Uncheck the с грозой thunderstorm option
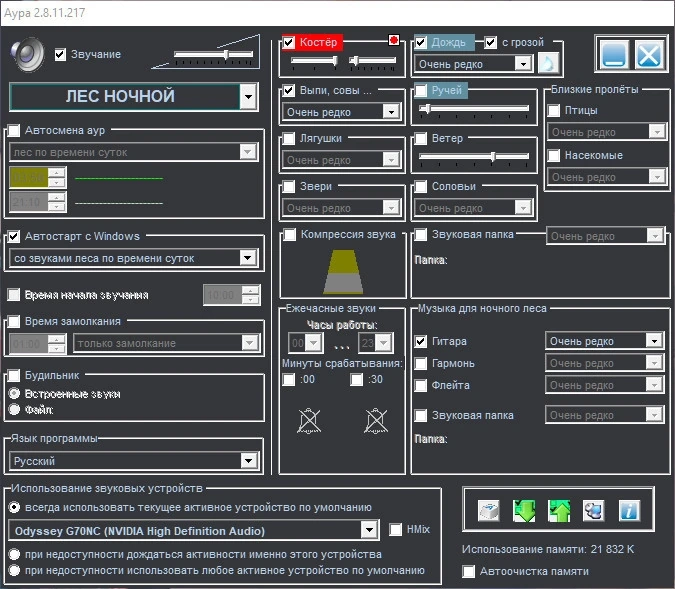This screenshot has height=589, width=675. pyautogui.click(x=491, y=42)
